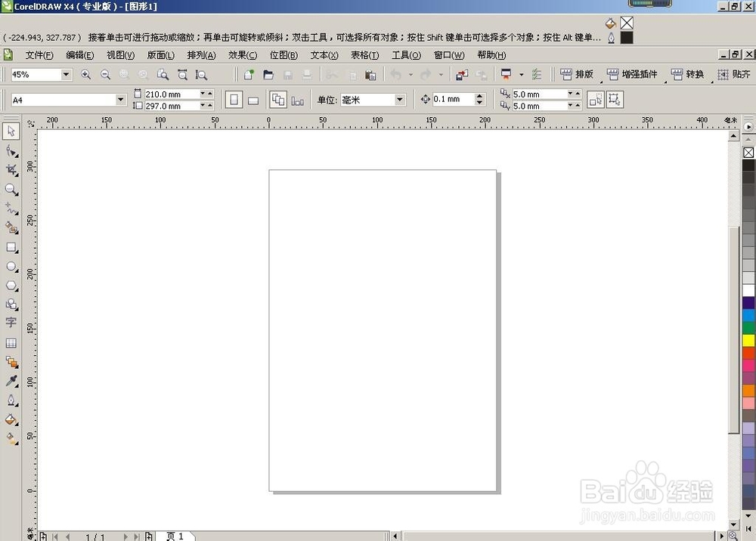Click the add page icon before 页 1
Viewport: 756px width, 541px height.
pos(149,536)
